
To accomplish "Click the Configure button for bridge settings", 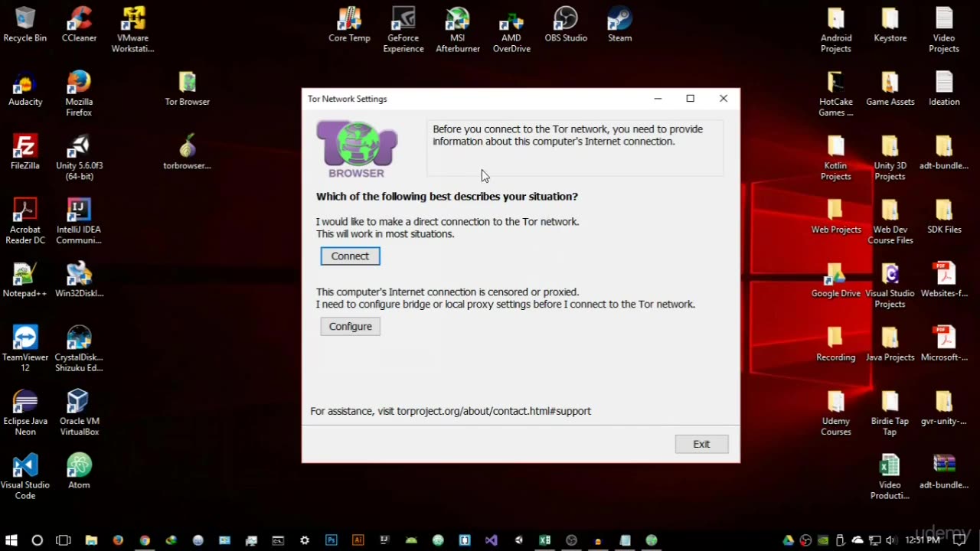I will (350, 327).
